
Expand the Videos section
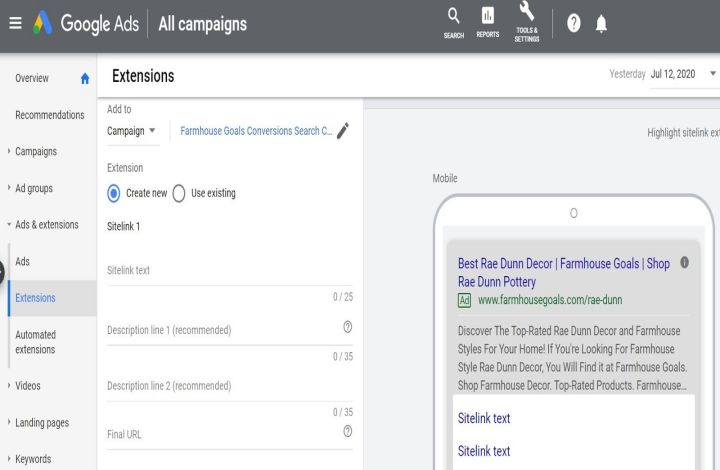(9, 386)
